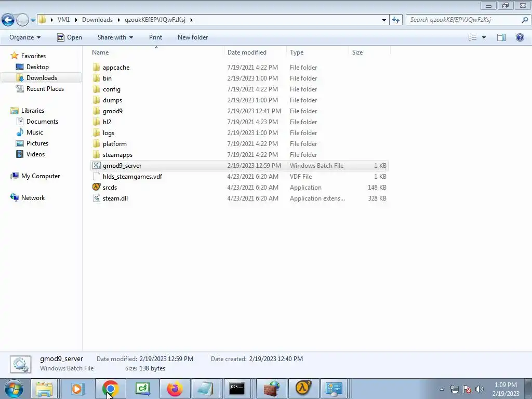Viewport: 532px width, 399px height.
Task: Open the Pictures library
Action: point(37,143)
